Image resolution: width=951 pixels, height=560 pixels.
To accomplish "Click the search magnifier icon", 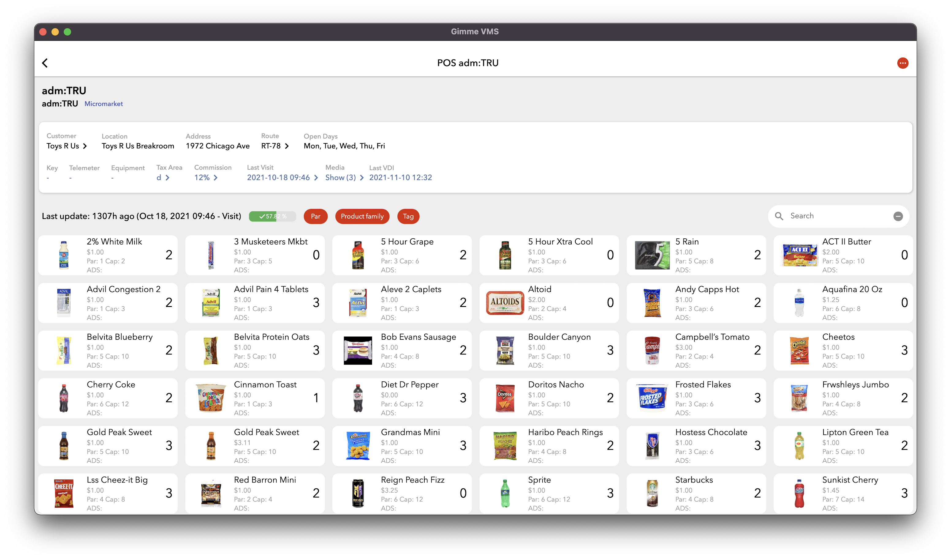I will (779, 216).
